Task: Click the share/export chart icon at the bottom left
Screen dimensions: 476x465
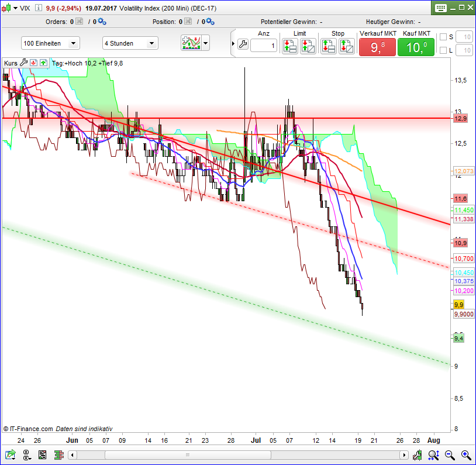Action: pyautogui.click(x=11, y=455)
